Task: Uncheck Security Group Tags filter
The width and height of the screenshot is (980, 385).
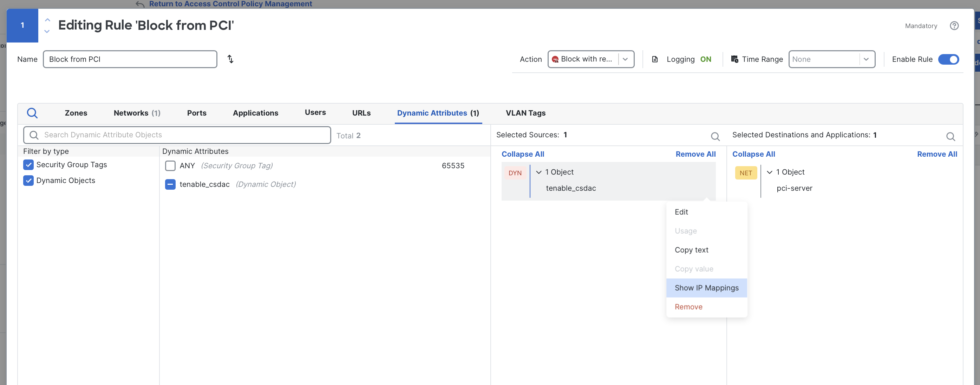Action: (x=28, y=165)
